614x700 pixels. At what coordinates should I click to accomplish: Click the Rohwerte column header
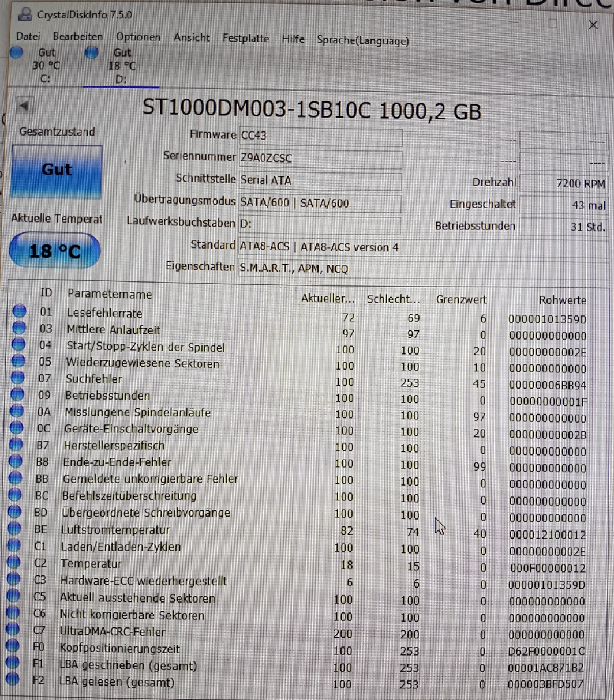click(563, 300)
